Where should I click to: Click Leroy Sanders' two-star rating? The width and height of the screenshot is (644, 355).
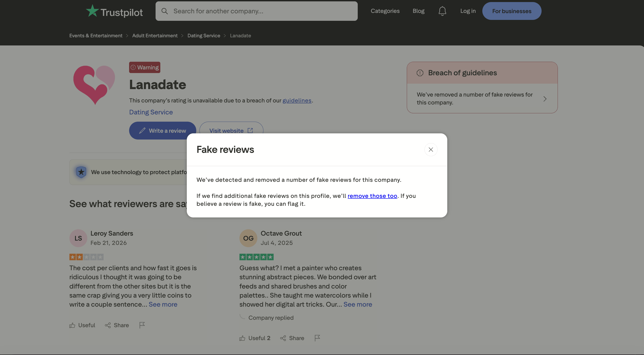(x=86, y=257)
